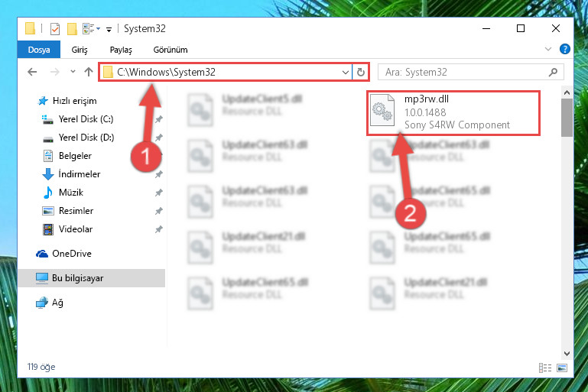588x392 pixels.
Task: Click the Back navigation arrow
Action: tap(32, 72)
